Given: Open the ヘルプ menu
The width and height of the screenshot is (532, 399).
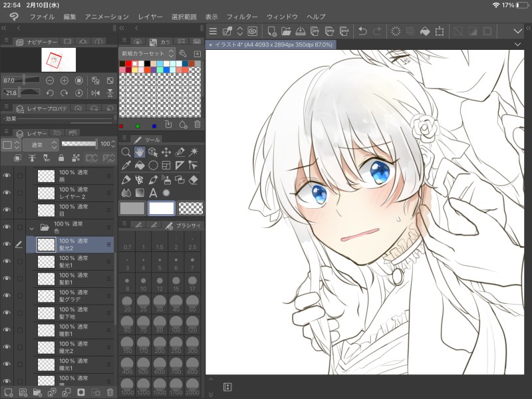Looking at the screenshot, I should click(316, 17).
